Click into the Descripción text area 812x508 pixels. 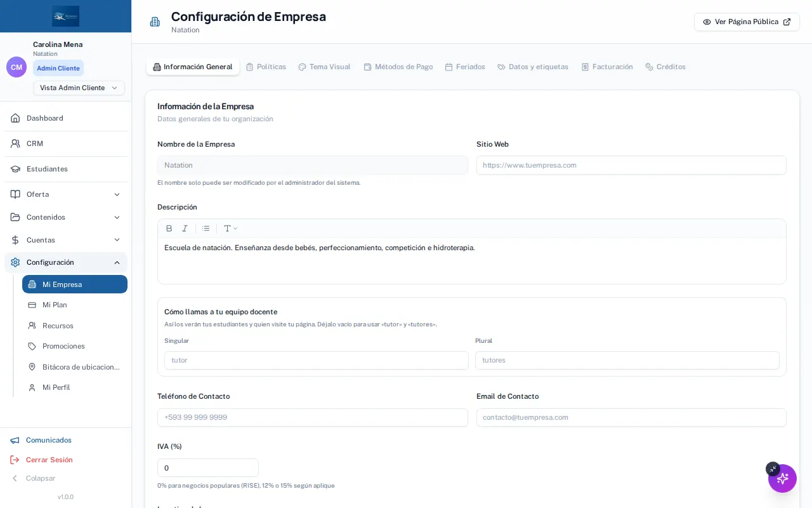[x=472, y=260]
